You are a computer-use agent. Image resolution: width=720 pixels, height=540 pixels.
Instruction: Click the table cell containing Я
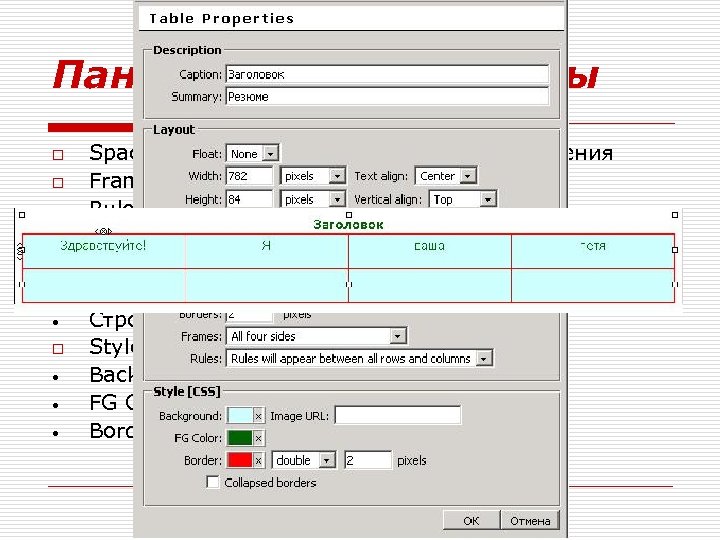coord(266,251)
